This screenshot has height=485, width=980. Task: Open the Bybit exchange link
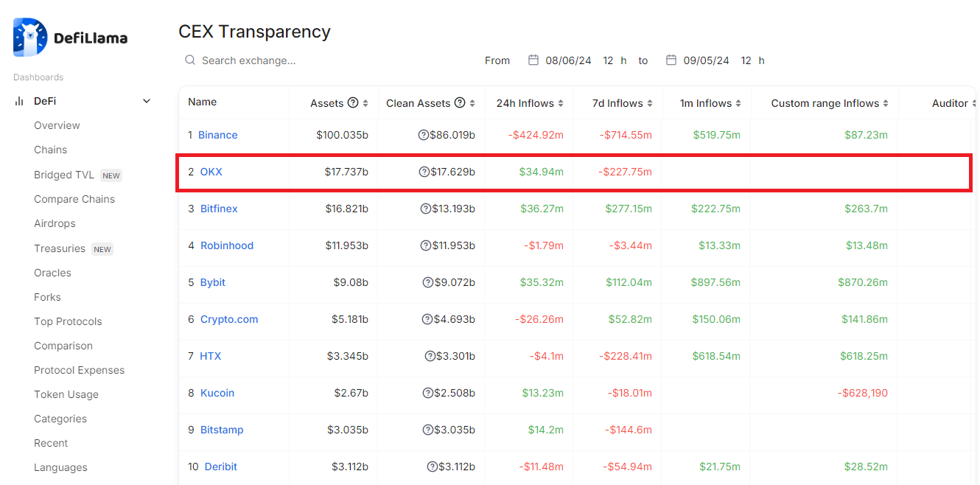(x=213, y=282)
